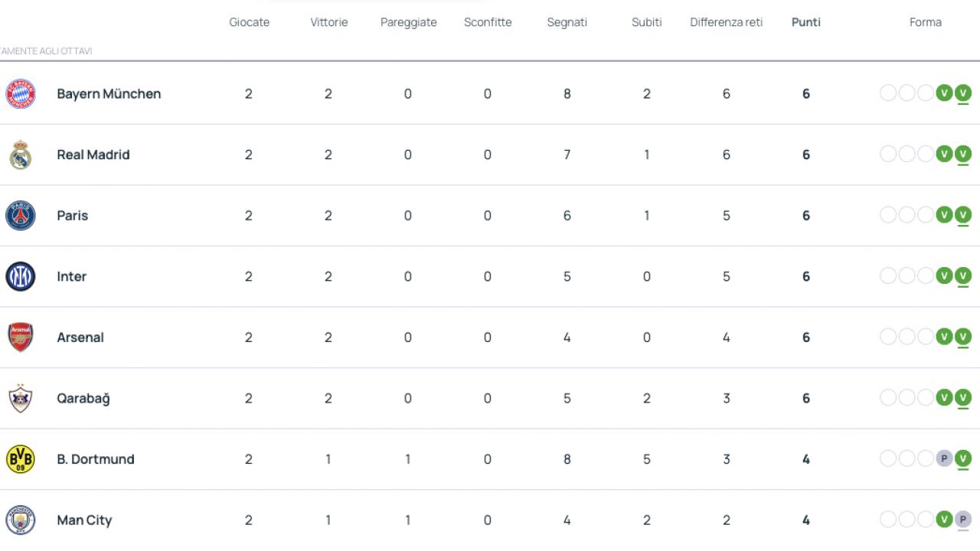Click the grey P draw indicator for B. Dortmund
This screenshot has width=980, height=551.
943,459
